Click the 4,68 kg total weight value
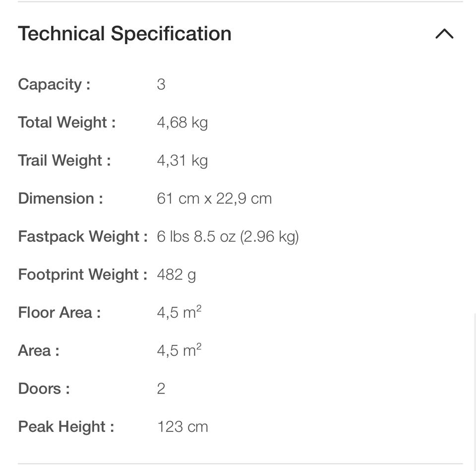 [x=182, y=122]
